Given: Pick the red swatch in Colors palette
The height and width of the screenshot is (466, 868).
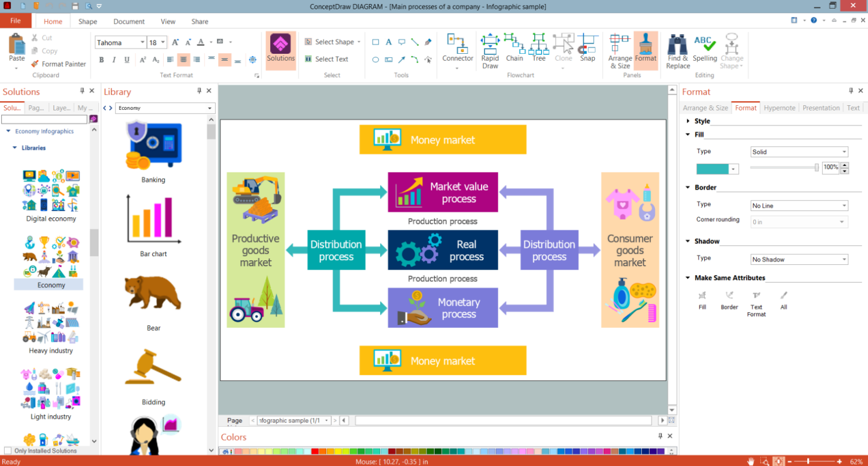Looking at the screenshot, I should pos(315,452).
